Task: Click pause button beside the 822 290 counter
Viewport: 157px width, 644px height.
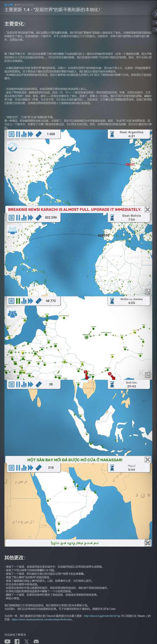Action: coord(18,217)
